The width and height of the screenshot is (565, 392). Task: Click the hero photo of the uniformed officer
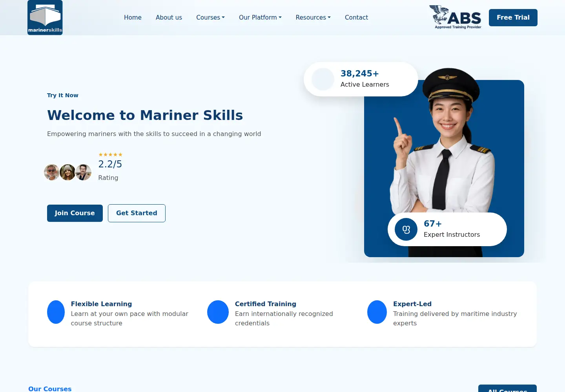click(444, 163)
